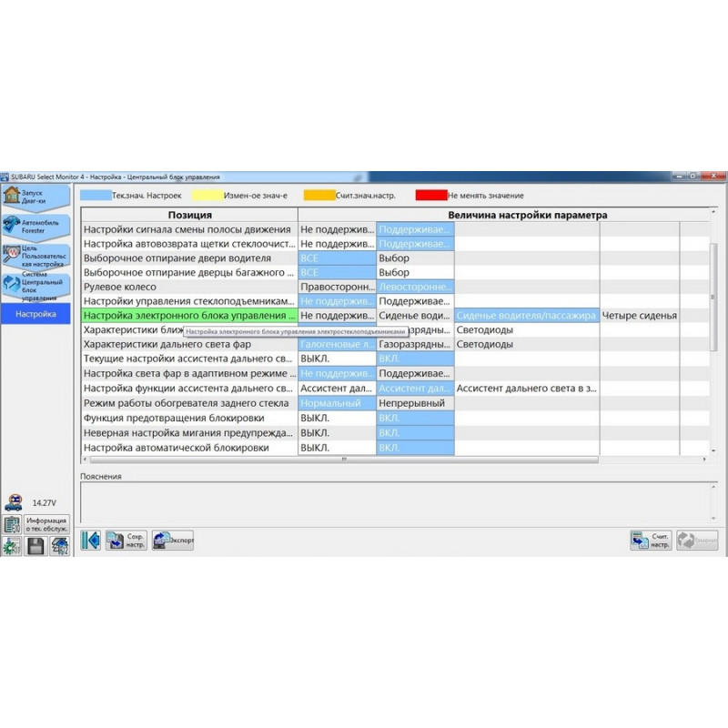Click the red Не менять значение swatch

click(430, 195)
